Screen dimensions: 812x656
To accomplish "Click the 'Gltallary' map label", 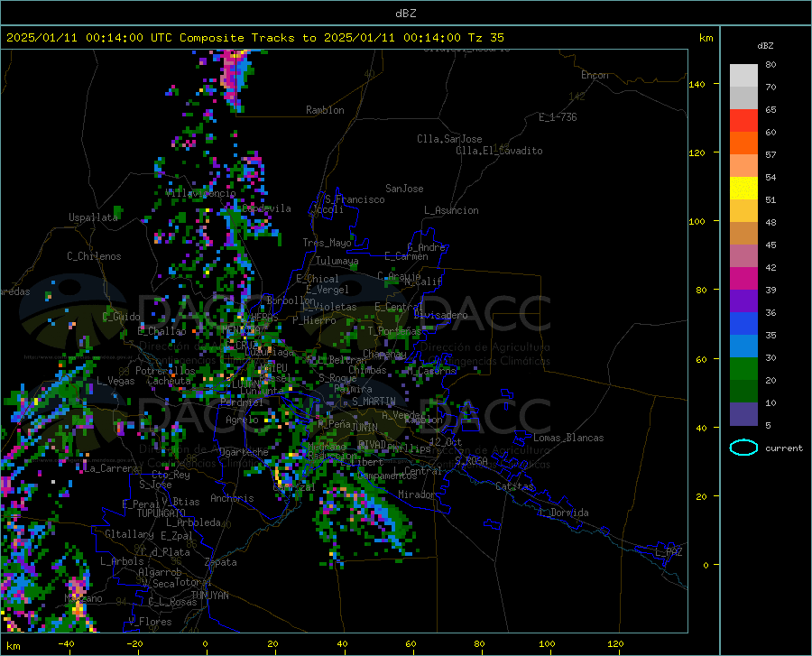I will click(x=129, y=534).
